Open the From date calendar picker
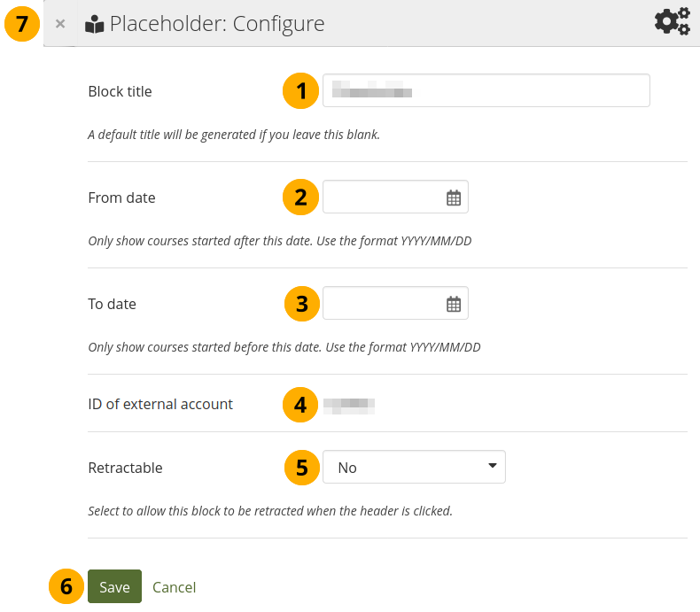Image resolution: width=700 pixels, height=612 pixels. 454,198
